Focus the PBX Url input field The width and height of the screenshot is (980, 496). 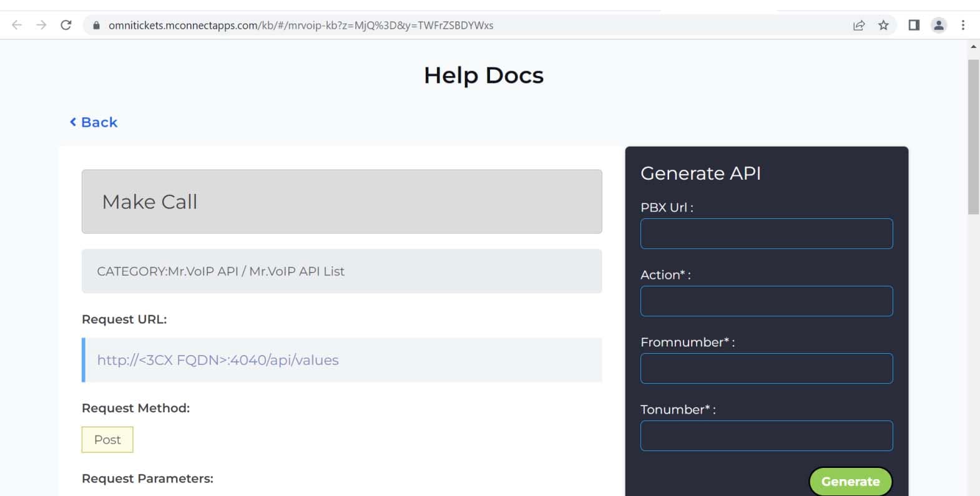(767, 234)
